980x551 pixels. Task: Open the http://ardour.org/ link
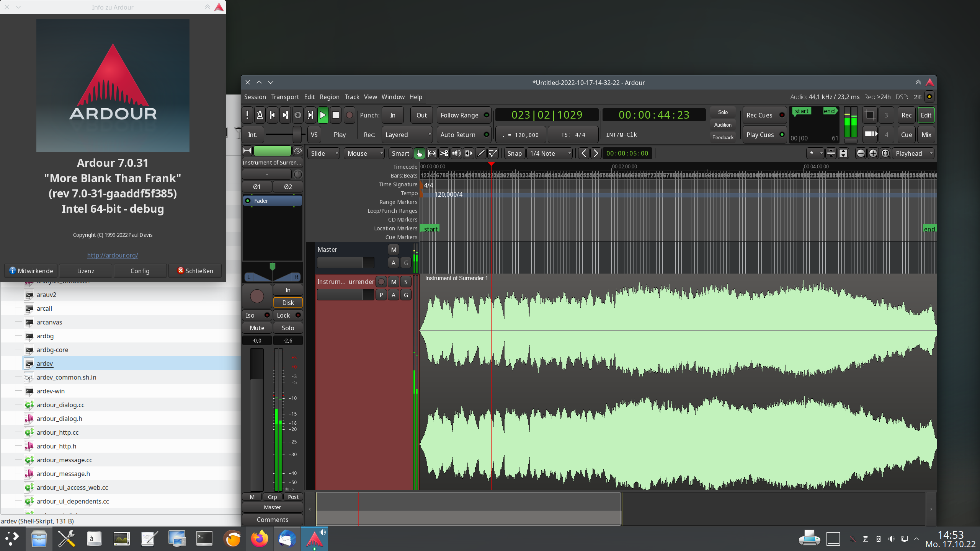pyautogui.click(x=113, y=255)
